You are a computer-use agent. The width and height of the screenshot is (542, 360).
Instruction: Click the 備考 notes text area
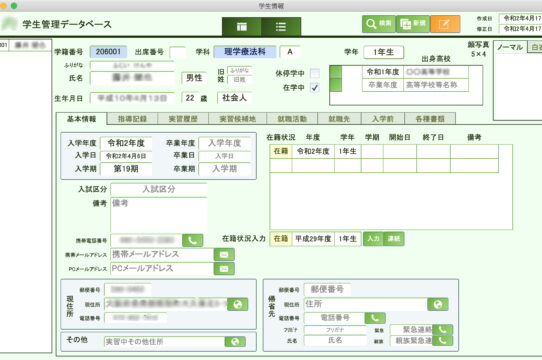159,215
